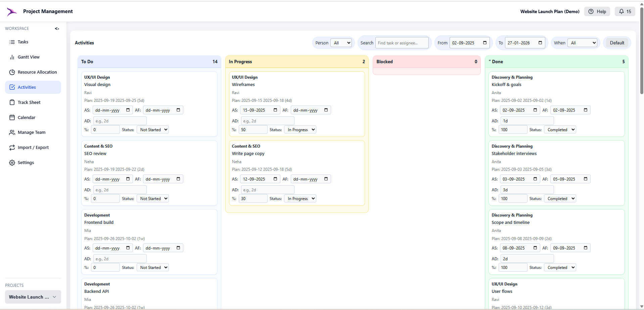
Task: Open the Person filter dropdown
Action: [341, 43]
